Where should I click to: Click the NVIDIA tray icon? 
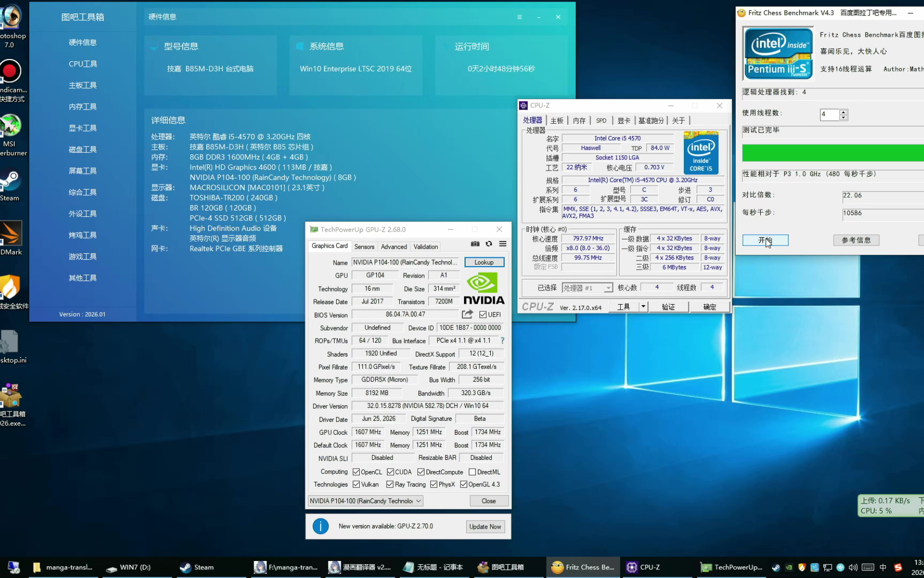[789, 567]
